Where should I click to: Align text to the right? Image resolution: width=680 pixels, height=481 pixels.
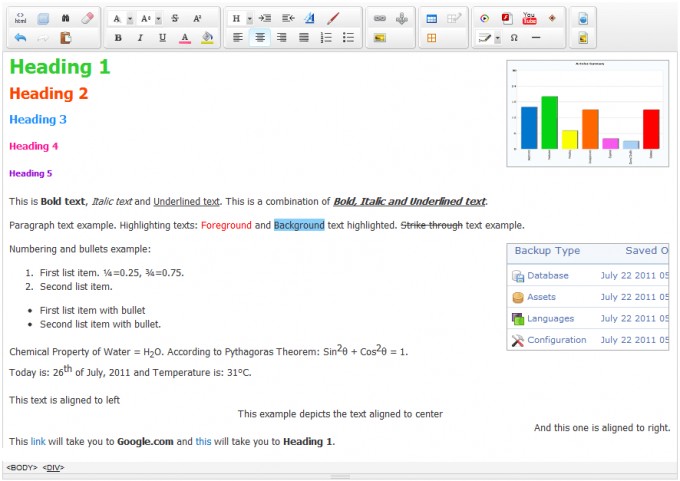click(x=282, y=38)
